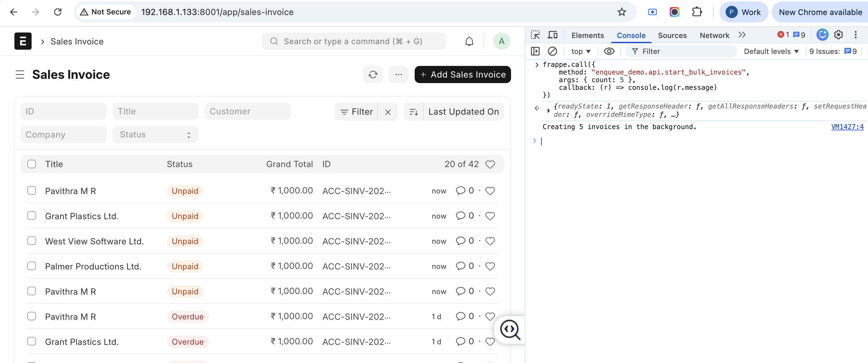
Task: Toggle sidebar with the hamburger icon
Action: pos(20,75)
